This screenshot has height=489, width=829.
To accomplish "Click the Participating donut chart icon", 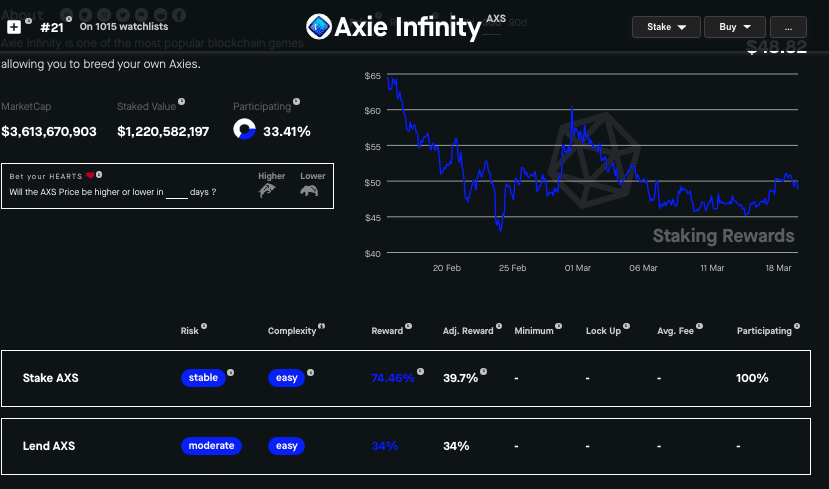I will pyautogui.click(x=244, y=130).
